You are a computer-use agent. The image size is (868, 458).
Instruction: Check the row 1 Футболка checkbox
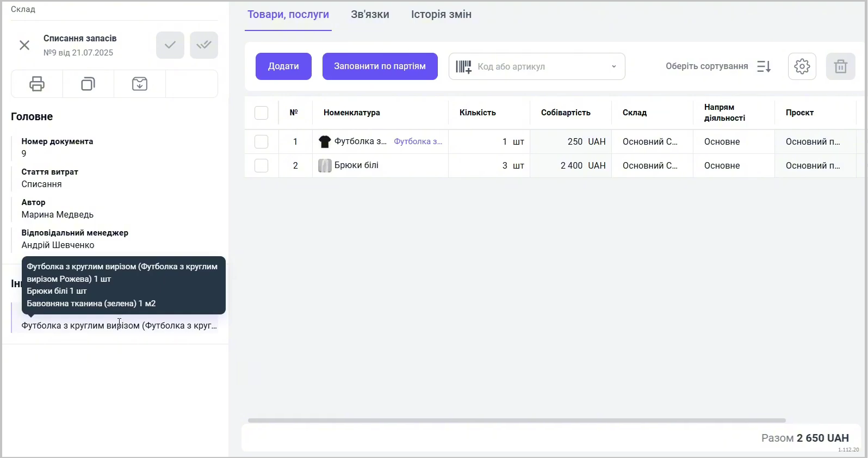pos(261,141)
